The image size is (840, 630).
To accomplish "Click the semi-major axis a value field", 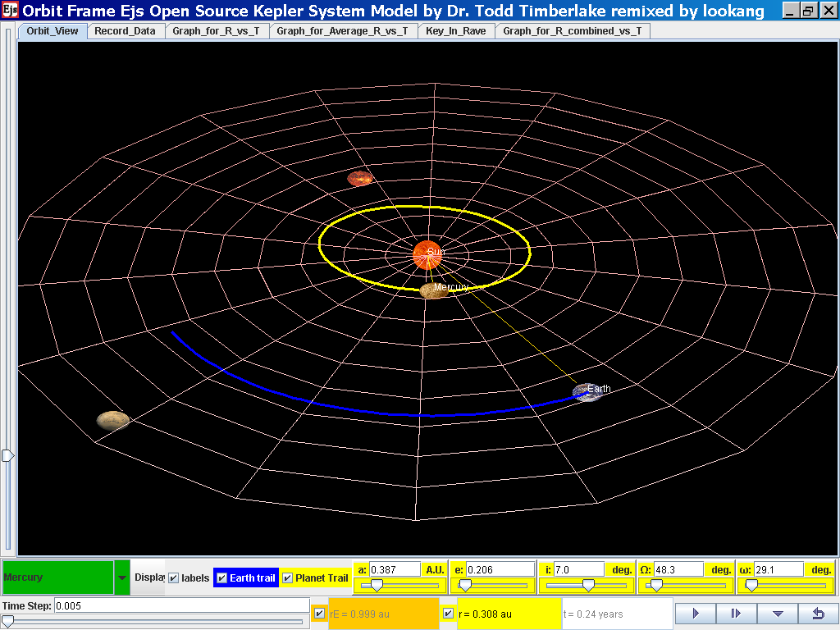I will click(x=395, y=569).
